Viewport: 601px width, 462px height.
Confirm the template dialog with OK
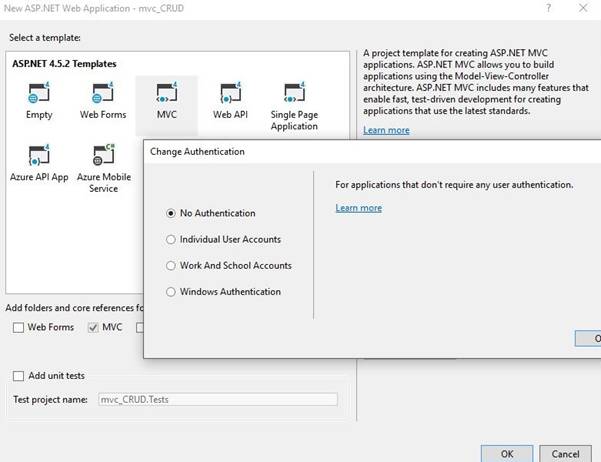(x=507, y=454)
